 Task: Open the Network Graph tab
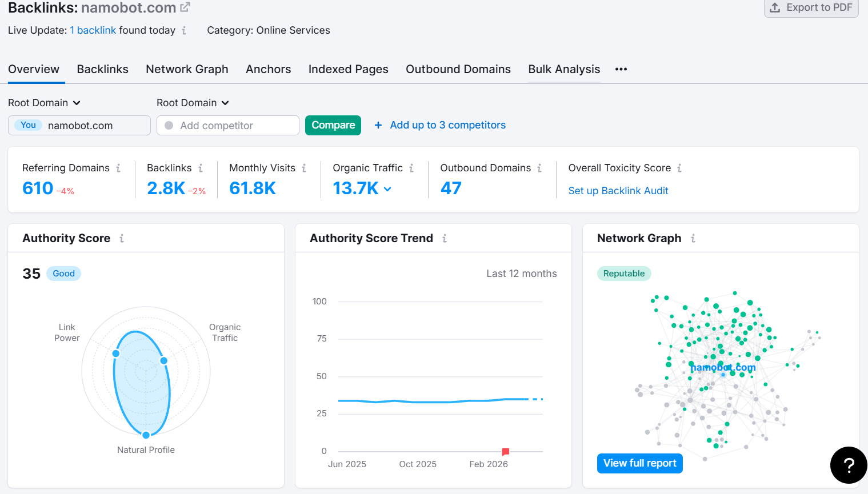coord(187,69)
